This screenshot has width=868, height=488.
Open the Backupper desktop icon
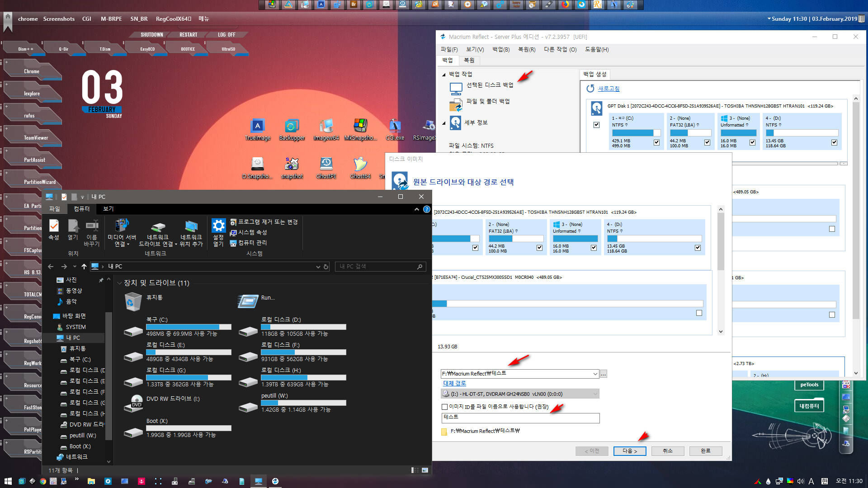pyautogui.click(x=292, y=129)
